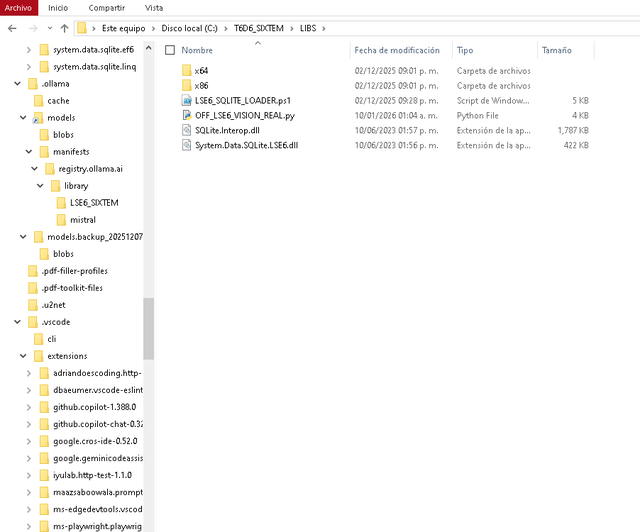Open the recent locations dropdown arrow
The width and height of the screenshot is (640, 532).
[x=50, y=28]
